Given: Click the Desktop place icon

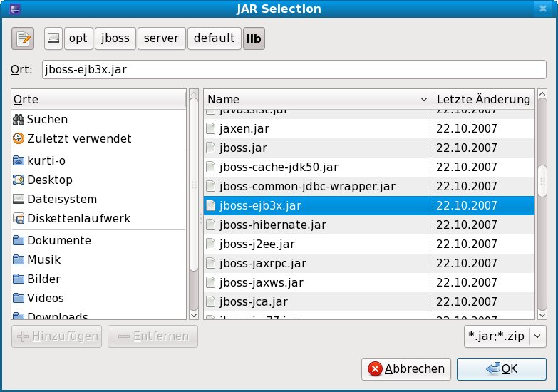Looking at the screenshot, I should (19, 180).
